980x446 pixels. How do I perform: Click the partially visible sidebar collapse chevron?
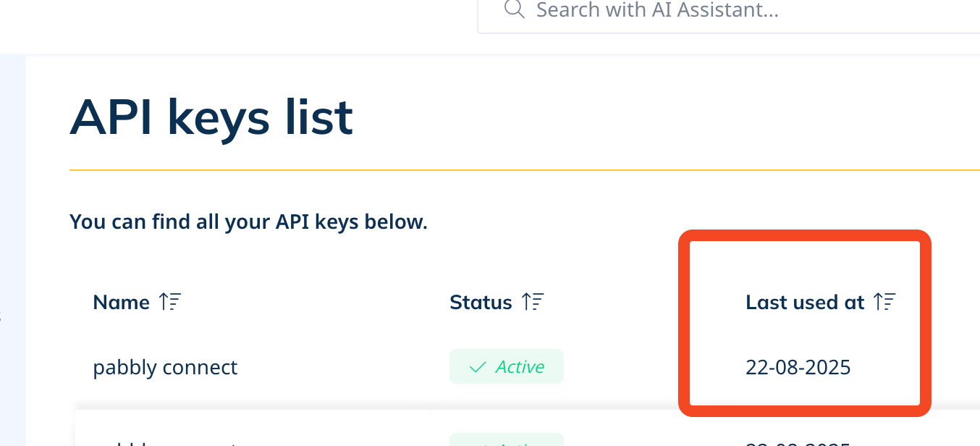[x=1, y=316]
